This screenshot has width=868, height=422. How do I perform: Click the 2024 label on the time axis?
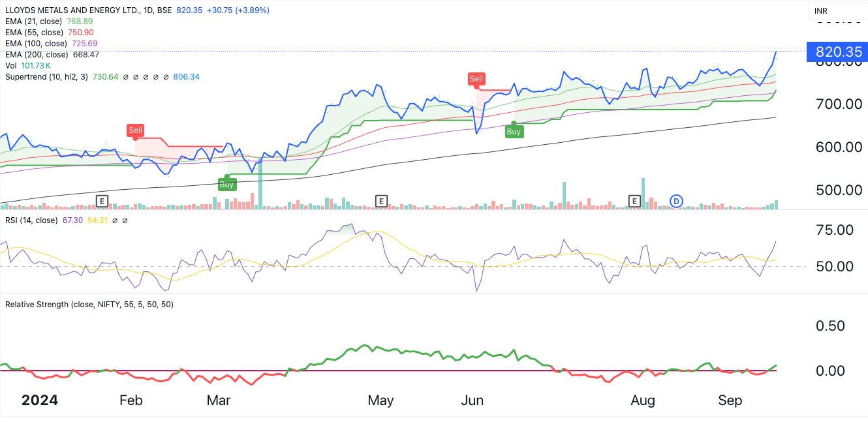tap(40, 400)
